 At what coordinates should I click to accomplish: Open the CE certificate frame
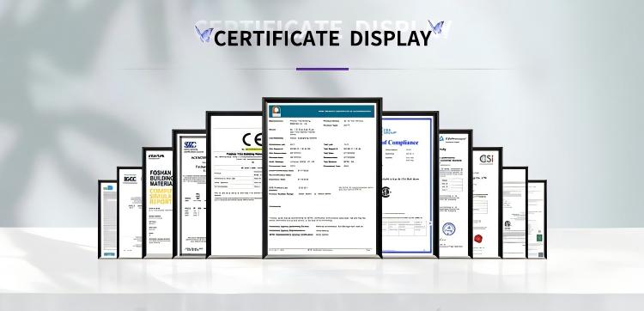point(235,185)
